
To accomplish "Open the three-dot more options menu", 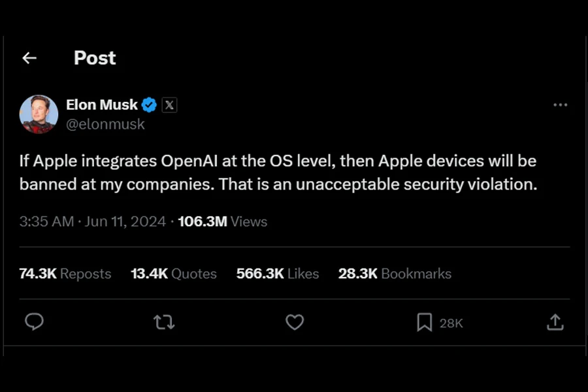I will [x=560, y=105].
